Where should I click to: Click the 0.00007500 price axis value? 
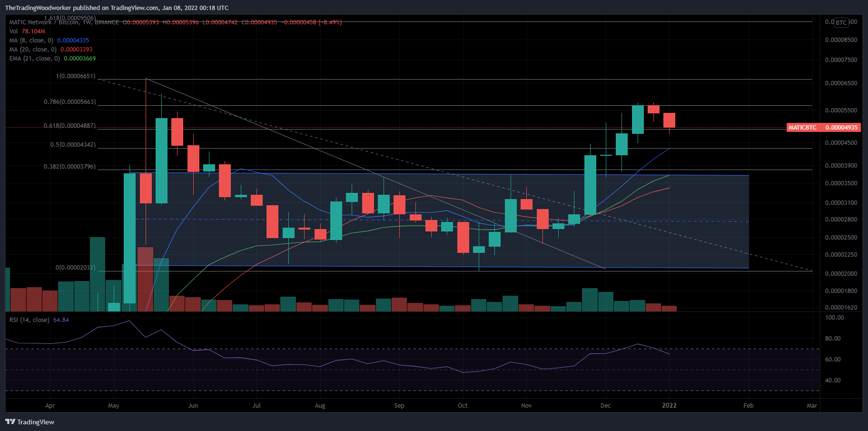[841, 60]
